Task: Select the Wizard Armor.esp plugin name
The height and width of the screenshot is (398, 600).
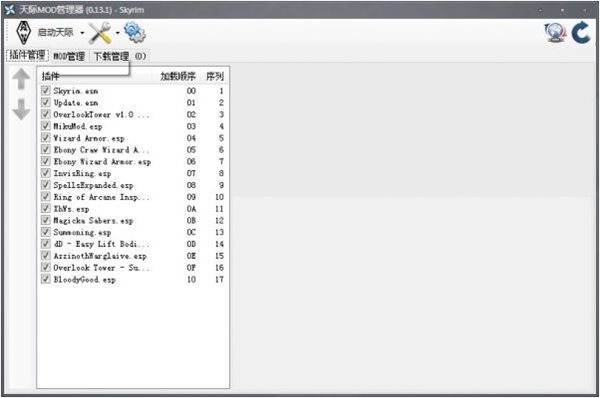Action: coord(89,138)
